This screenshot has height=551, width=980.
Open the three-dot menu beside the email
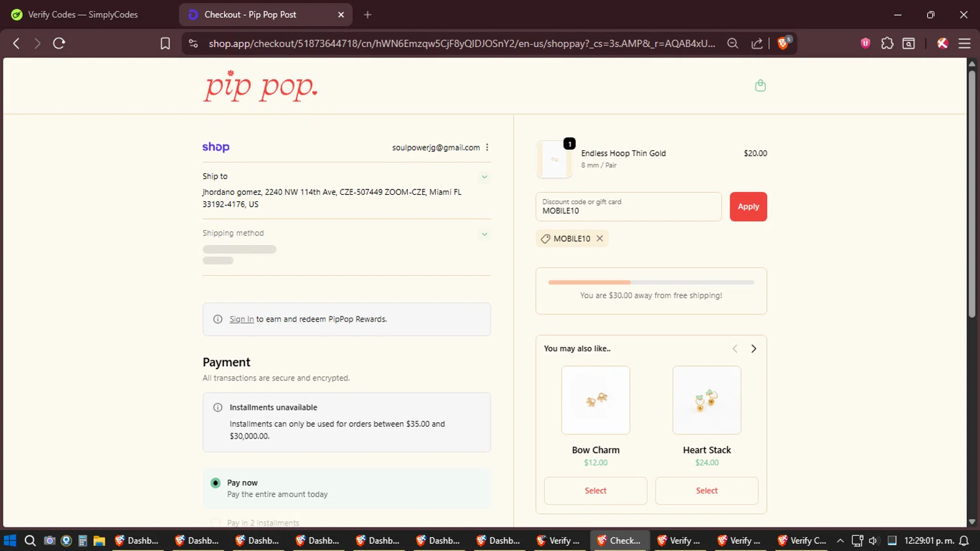coord(487,147)
